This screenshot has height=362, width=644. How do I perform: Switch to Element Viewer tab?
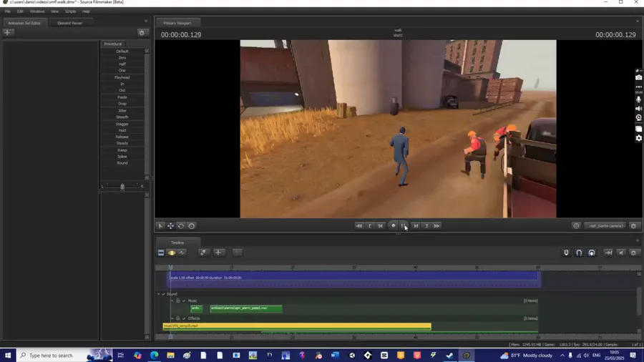[x=70, y=23]
